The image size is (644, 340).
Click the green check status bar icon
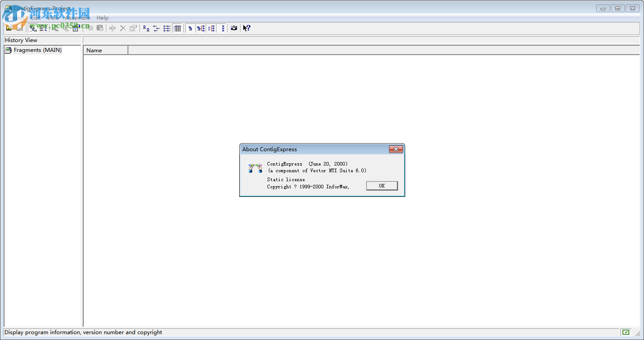tap(626, 332)
